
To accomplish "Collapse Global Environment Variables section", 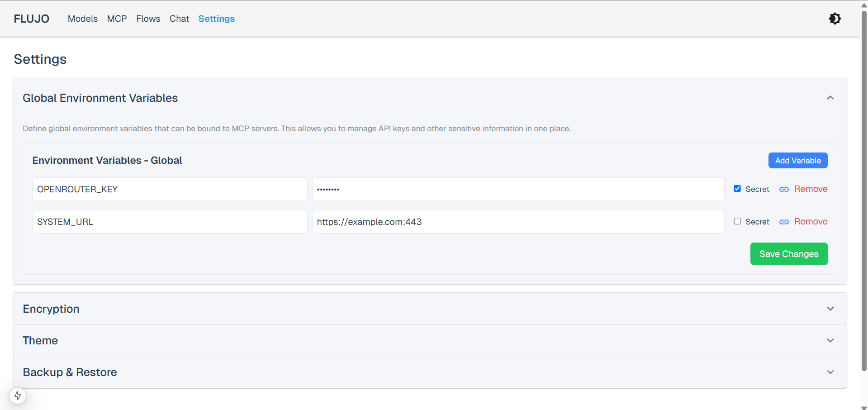I will pyautogui.click(x=830, y=98).
